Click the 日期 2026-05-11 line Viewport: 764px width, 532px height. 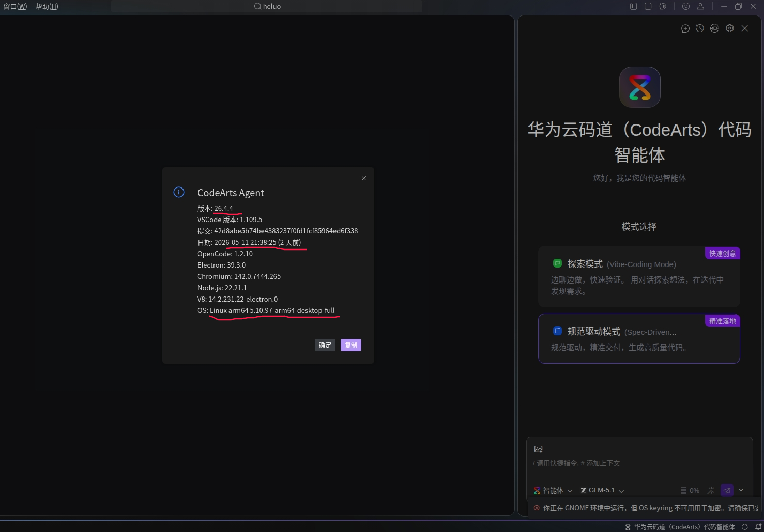[x=249, y=242]
